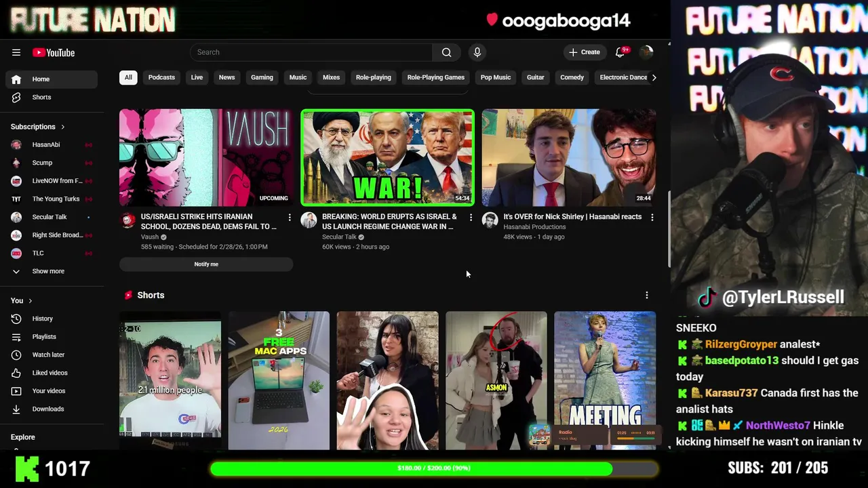This screenshot has width=868, height=488.
Task: Open options for Vaush video
Action: pos(290,218)
